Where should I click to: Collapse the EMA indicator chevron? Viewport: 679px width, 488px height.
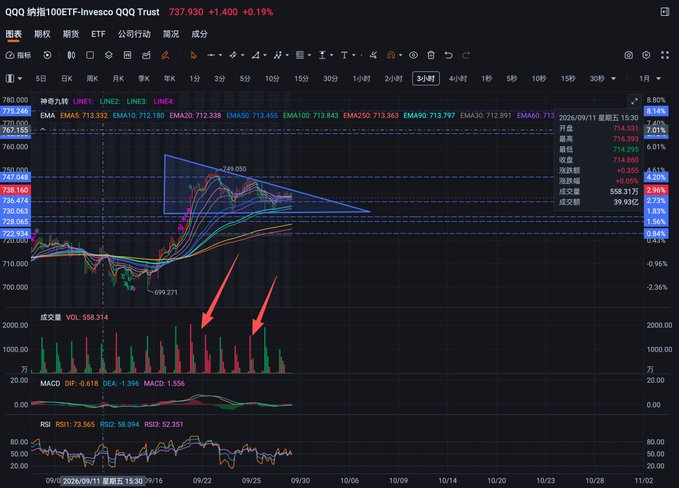(x=43, y=129)
